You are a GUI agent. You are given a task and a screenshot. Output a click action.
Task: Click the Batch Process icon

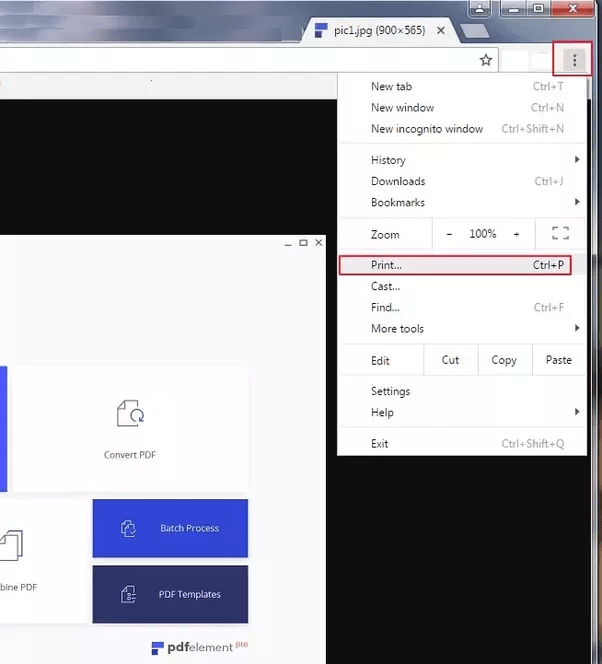click(x=128, y=528)
